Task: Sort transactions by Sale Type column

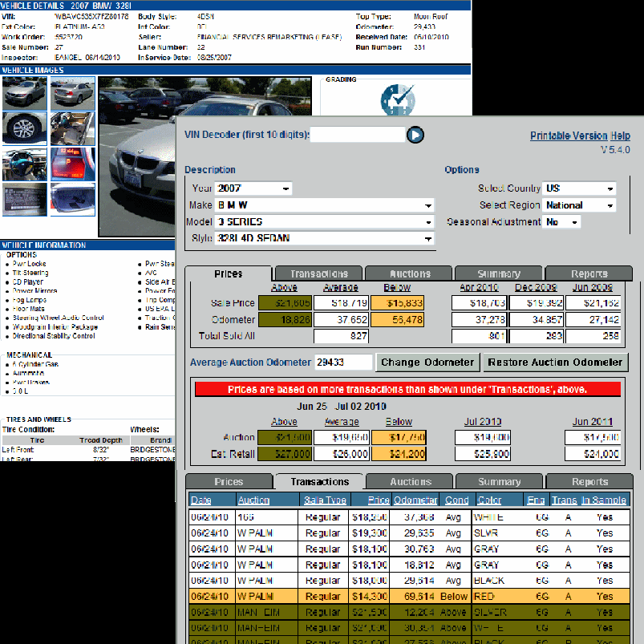Action: 325,500
